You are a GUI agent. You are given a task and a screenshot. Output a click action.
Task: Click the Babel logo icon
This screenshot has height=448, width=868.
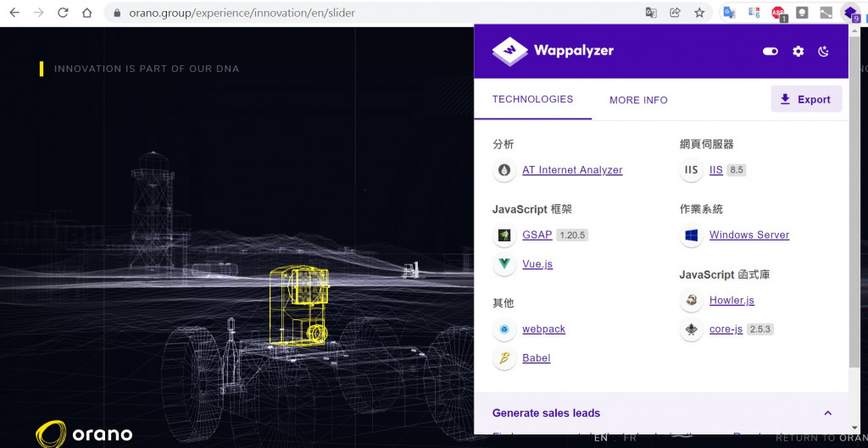click(x=504, y=358)
